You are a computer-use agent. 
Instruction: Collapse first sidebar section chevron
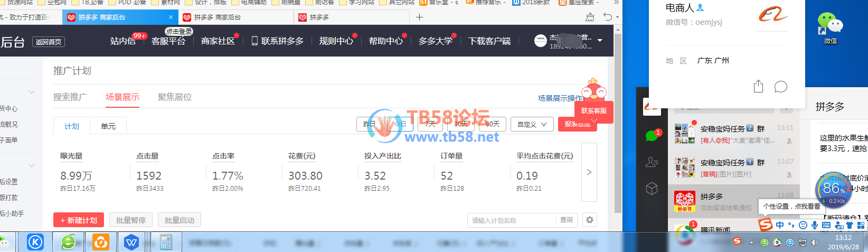pyautogui.click(x=32, y=92)
